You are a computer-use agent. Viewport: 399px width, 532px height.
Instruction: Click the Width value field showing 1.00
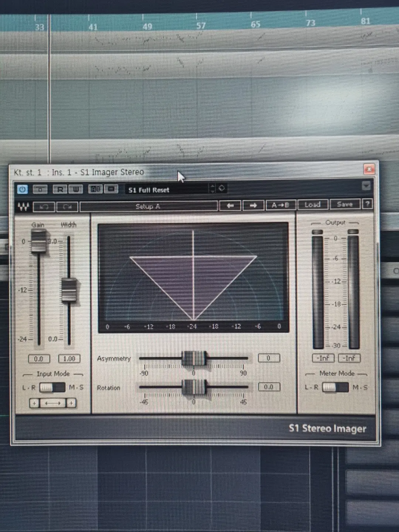(69, 358)
